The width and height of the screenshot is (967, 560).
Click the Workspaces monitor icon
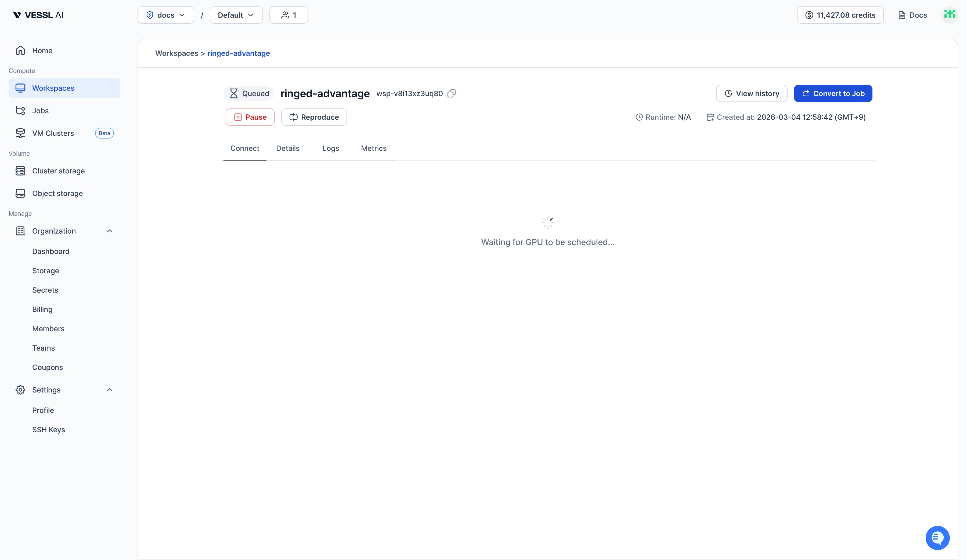20,88
